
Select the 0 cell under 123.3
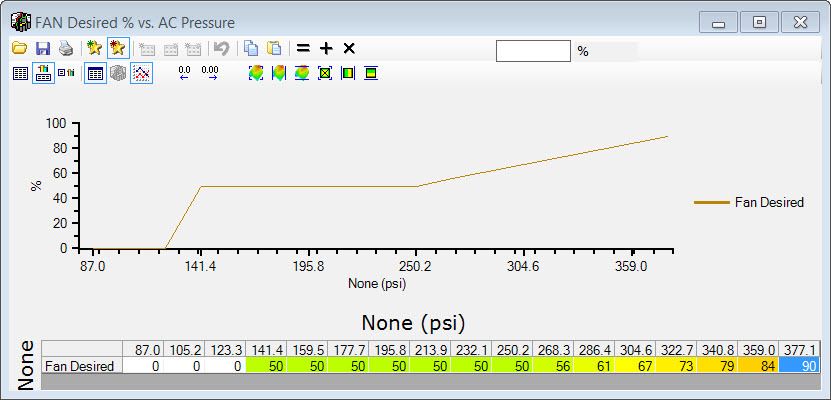click(x=225, y=366)
